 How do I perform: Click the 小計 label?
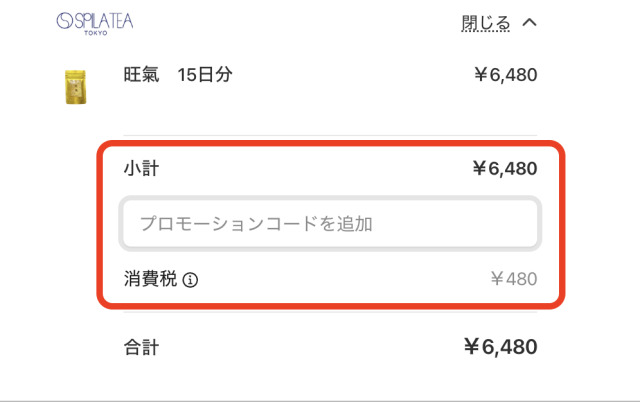[x=141, y=168]
